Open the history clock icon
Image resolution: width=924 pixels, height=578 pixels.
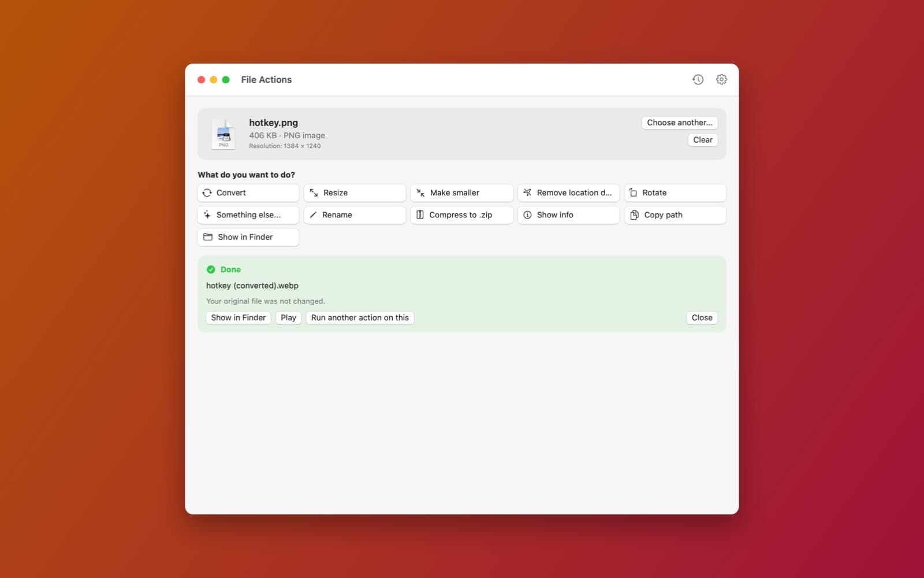click(x=698, y=80)
